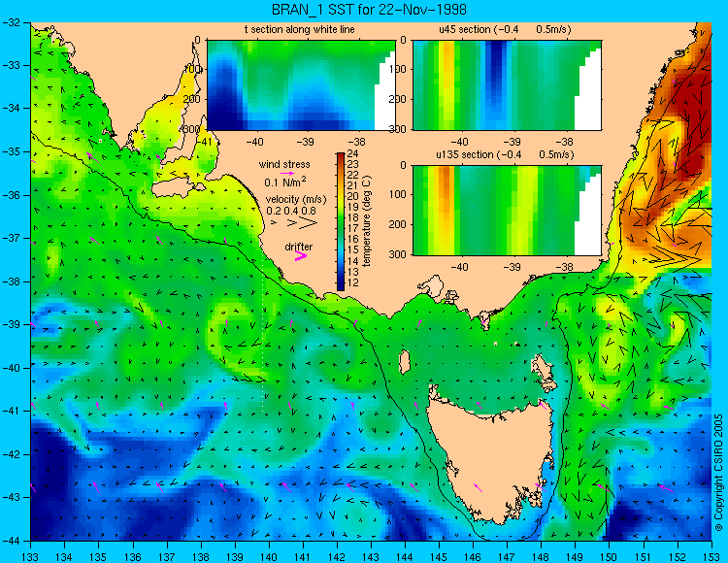
Task: Click longitude axis label '145'
Action: pos(439,555)
